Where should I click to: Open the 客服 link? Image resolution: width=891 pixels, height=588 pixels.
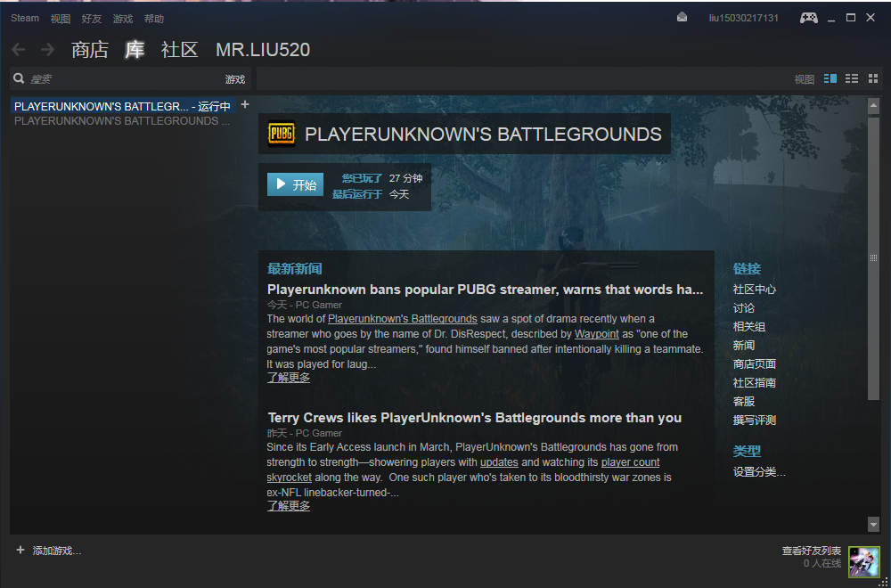744,402
